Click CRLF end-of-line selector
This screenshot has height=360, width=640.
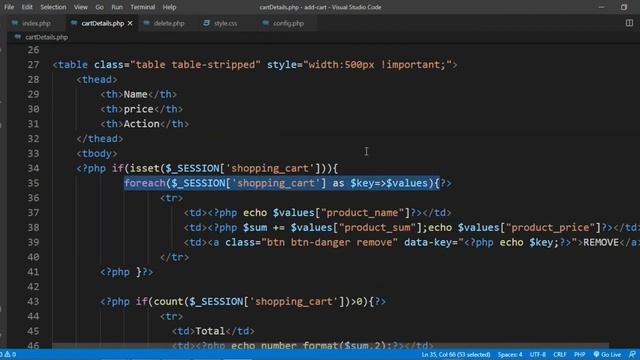click(559, 354)
